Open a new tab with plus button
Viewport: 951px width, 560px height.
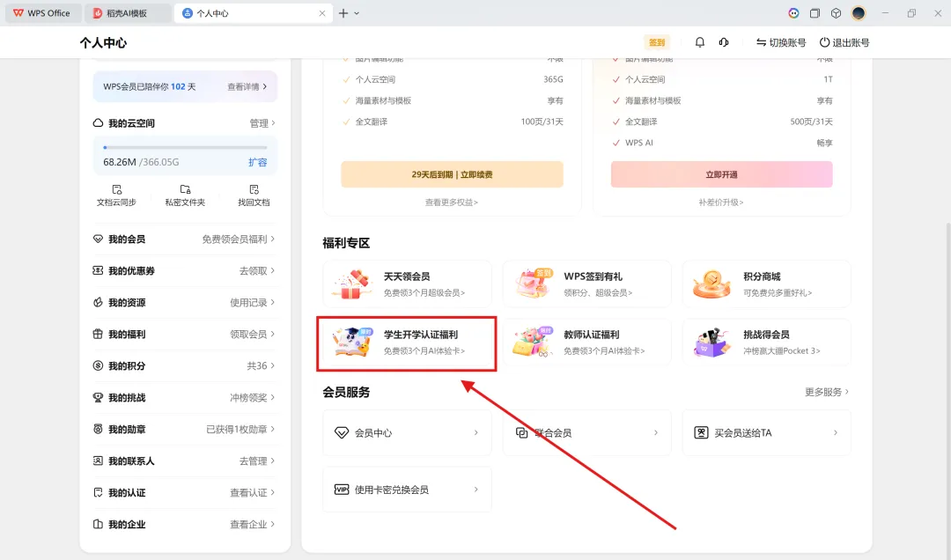(343, 12)
